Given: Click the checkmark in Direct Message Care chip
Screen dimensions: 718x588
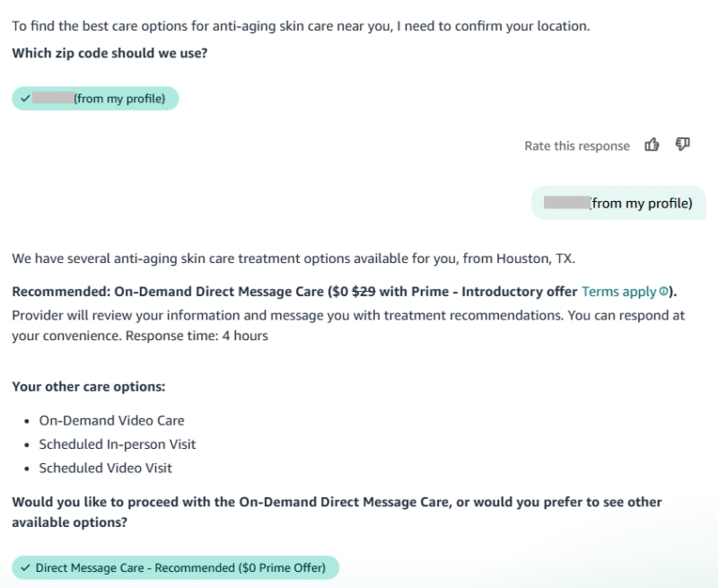Looking at the screenshot, I should tap(24, 567).
